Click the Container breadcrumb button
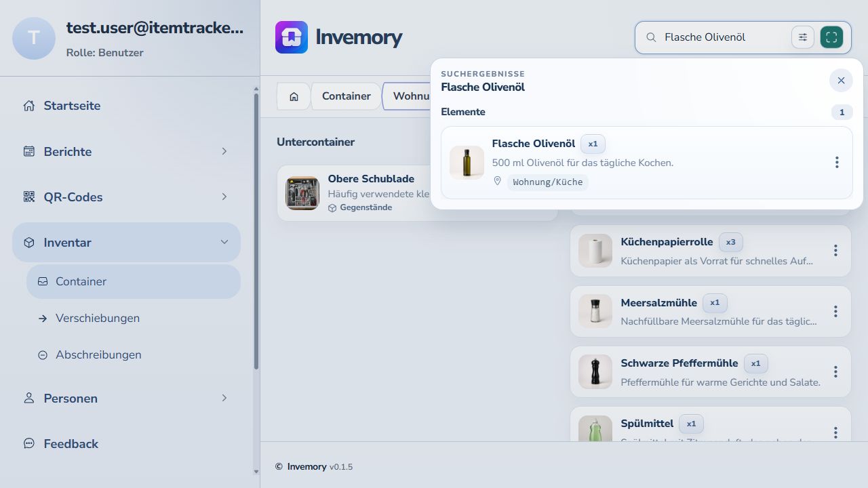The height and width of the screenshot is (488, 868). pyautogui.click(x=347, y=96)
